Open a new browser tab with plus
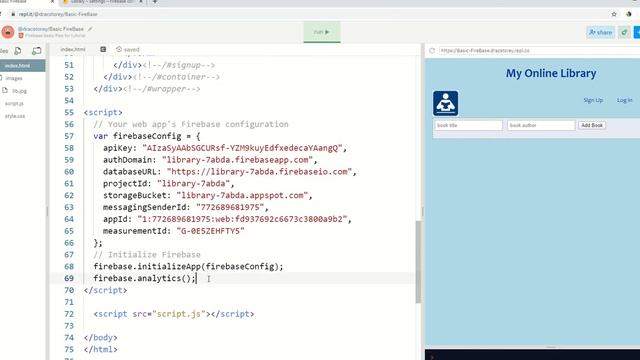The height and width of the screenshot is (360, 640). pos(155,2)
